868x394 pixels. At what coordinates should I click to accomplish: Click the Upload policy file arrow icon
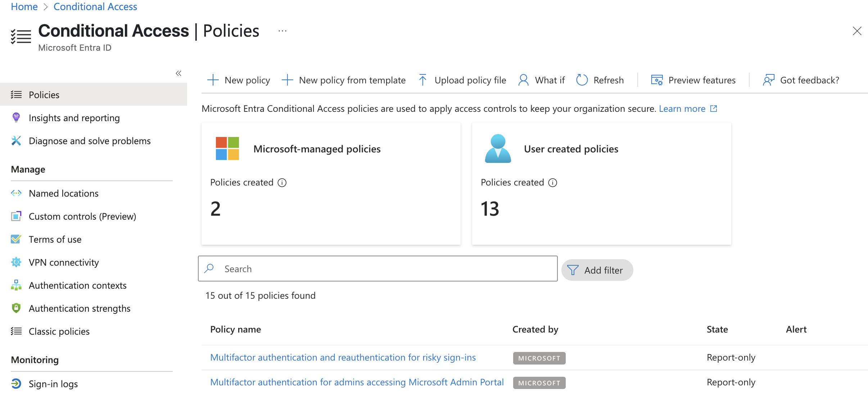click(x=423, y=80)
